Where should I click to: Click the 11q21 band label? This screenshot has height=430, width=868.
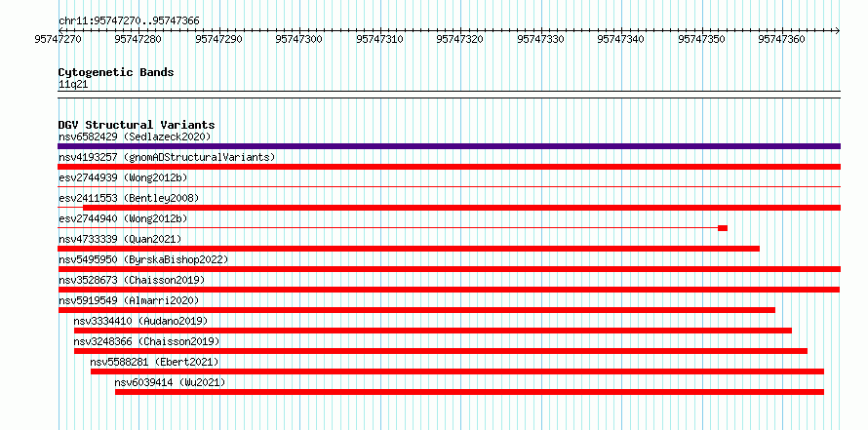(73, 85)
